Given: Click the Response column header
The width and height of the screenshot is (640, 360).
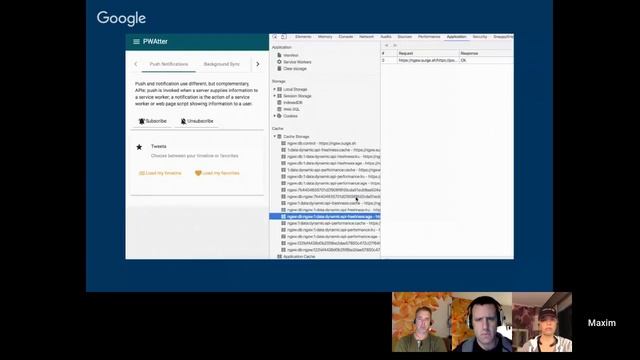Looking at the screenshot, I should pos(486,53).
